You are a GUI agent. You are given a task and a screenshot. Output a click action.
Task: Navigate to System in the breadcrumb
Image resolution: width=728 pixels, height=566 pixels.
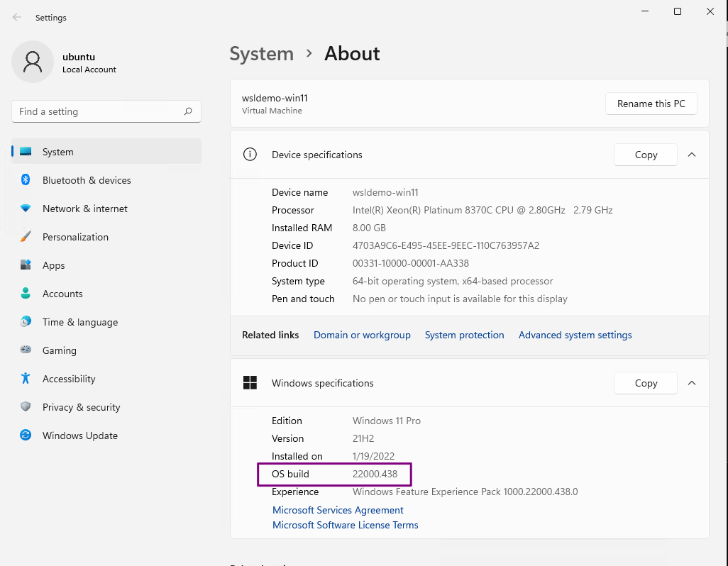(261, 54)
